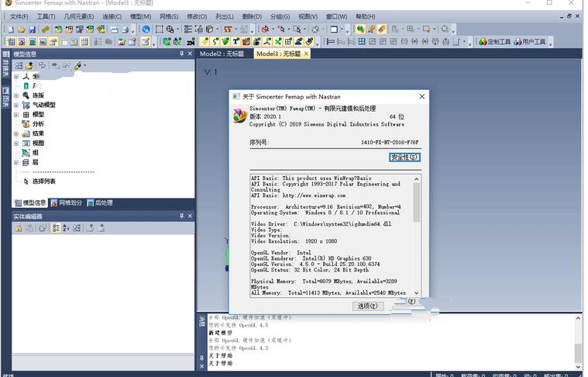Viewport: 588px width, 377px height.
Task: Open the 工具(T) menu
Action: (46, 16)
